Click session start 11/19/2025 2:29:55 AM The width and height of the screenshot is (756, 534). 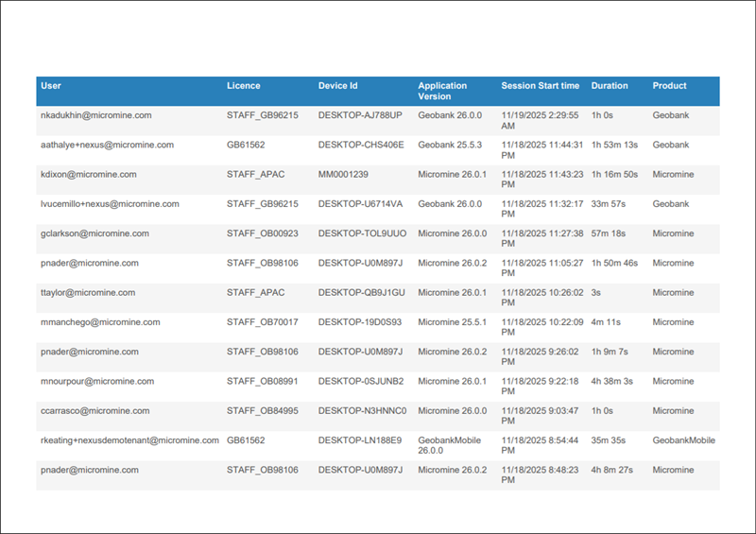coord(540,121)
